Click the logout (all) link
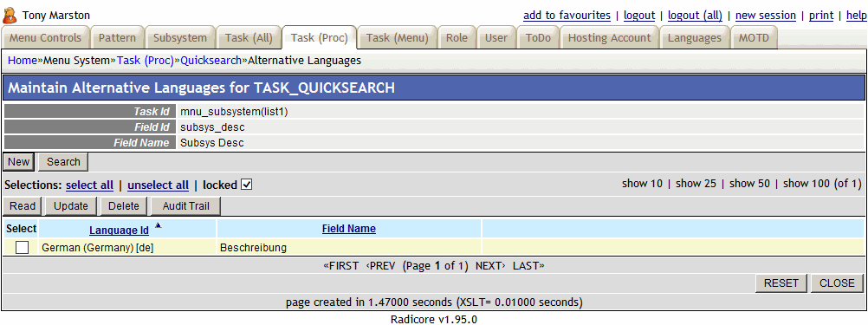This screenshot has height=325, width=868. 695,16
